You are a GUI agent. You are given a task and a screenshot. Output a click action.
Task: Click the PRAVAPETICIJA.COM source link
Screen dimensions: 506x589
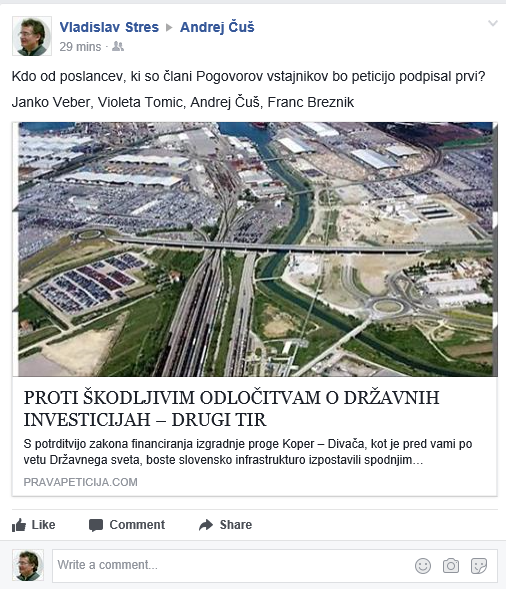pos(80,482)
